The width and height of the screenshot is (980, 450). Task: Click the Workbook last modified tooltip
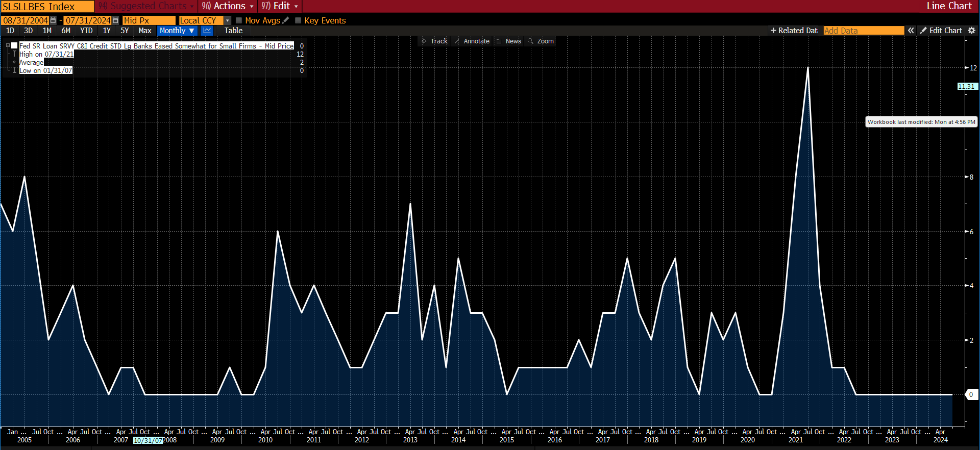tap(921, 122)
